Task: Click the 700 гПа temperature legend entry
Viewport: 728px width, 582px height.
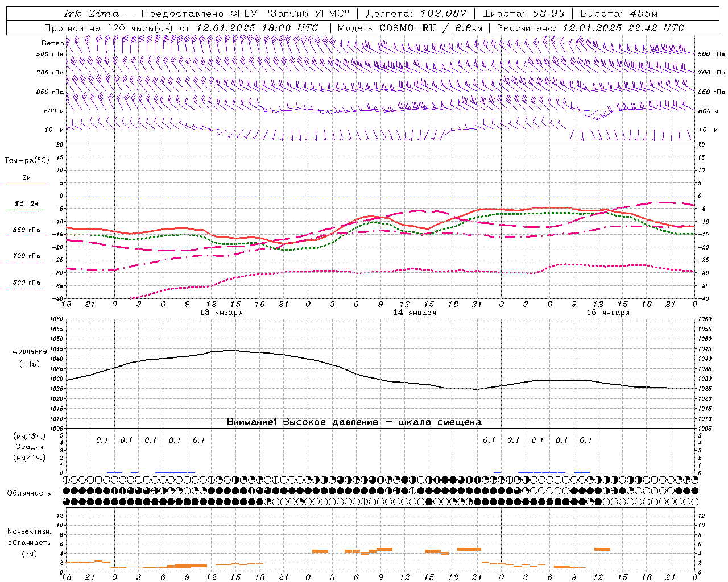Action: pyautogui.click(x=27, y=256)
